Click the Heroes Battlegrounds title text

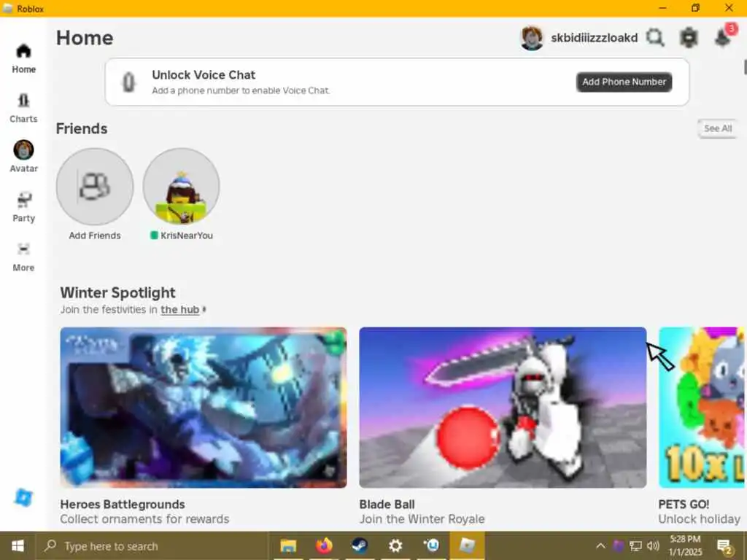[x=123, y=505]
